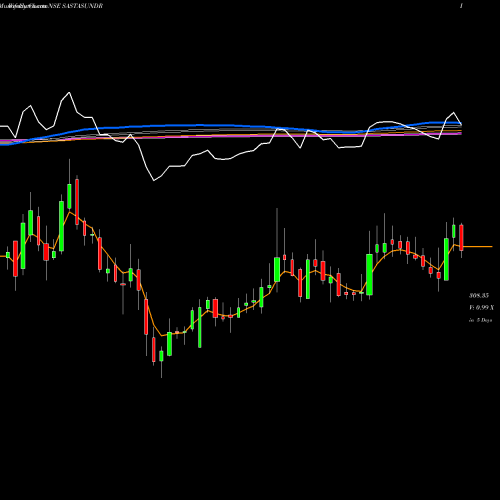Click the highest peak of the white oscillator line
Image resolution: width=500 pixels, height=500 pixels.
[x=69, y=93]
